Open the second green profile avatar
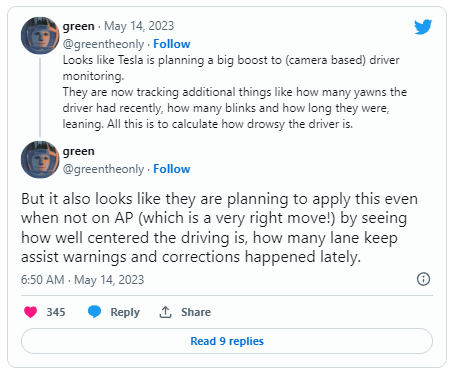The image size is (455, 373). (x=40, y=159)
